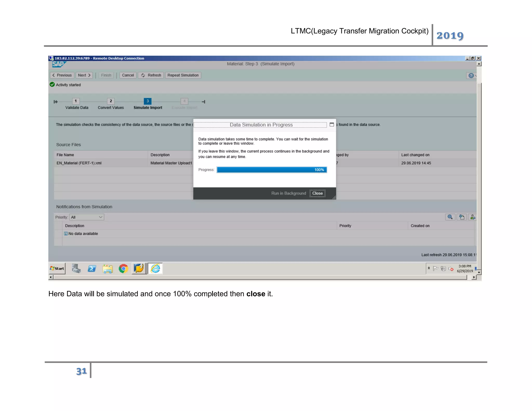Click the 100% progress bar
Image resolution: width=532 pixels, height=411 pixels.
click(272, 170)
